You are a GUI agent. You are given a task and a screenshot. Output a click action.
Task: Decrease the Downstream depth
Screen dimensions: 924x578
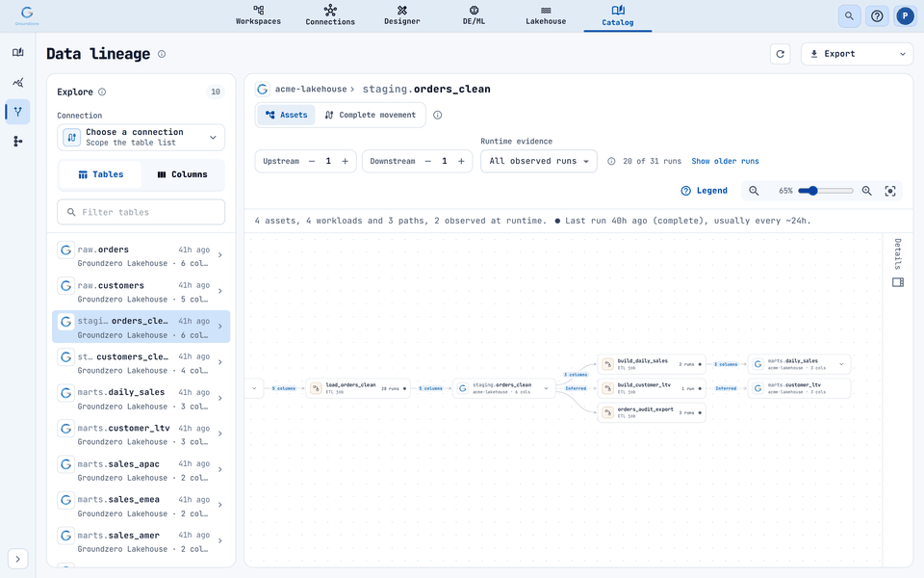tap(427, 161)
